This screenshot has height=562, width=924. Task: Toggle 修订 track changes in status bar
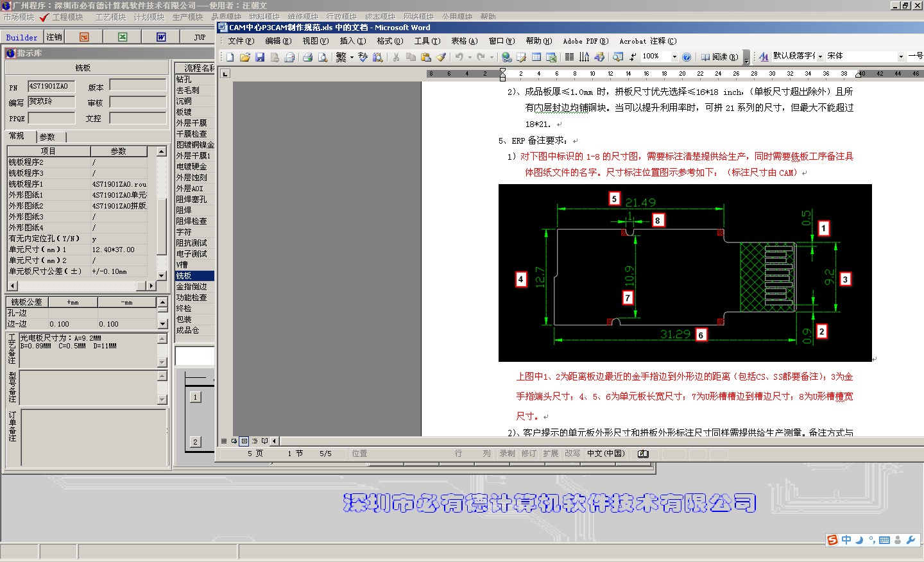click(529, 454)
